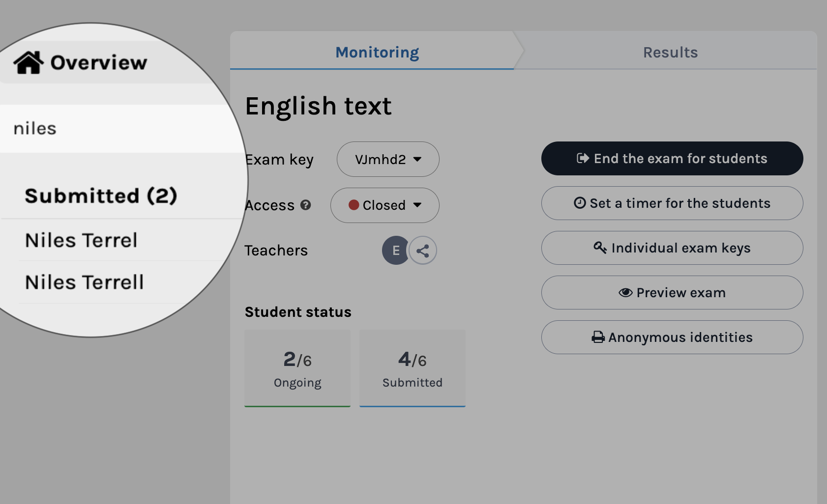The image size is (827, 504).
Task: Click the red Closed status dot
Action: [354, 205]
